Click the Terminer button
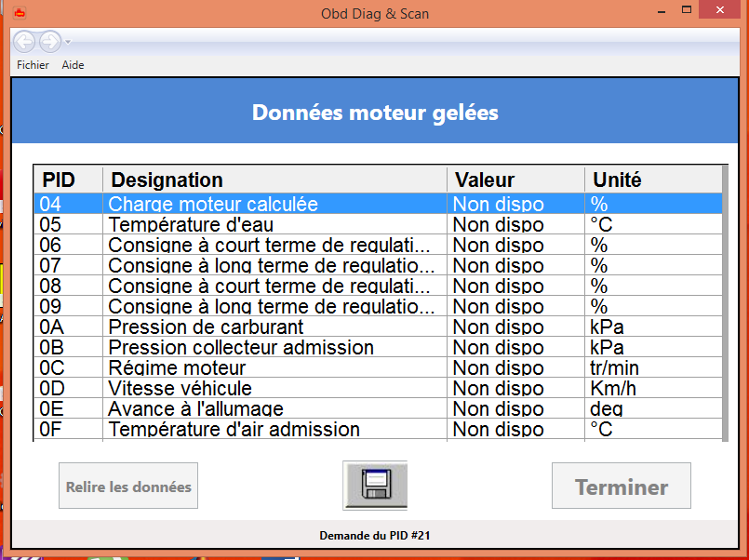This screenshot has width=749, height=560. [621, 486]
